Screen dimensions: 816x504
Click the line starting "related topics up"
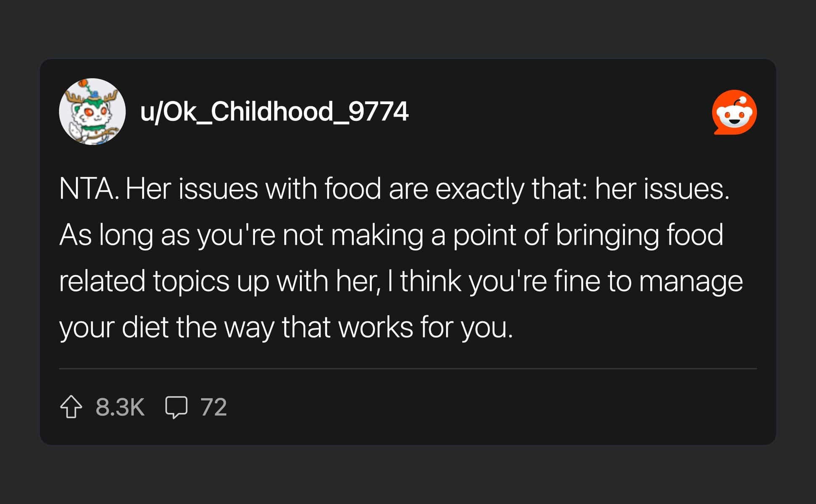(400, 281)
